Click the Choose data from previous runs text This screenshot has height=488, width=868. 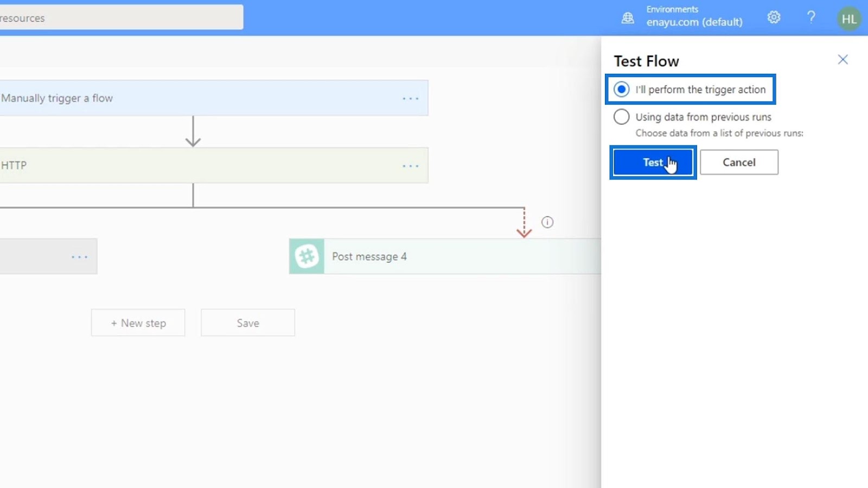point(719,133)
